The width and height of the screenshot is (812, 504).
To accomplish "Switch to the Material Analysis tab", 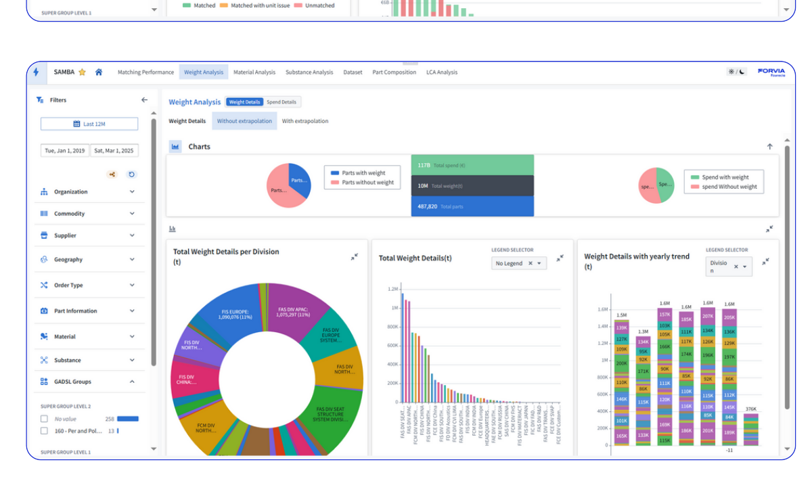I will pos(254,72).
